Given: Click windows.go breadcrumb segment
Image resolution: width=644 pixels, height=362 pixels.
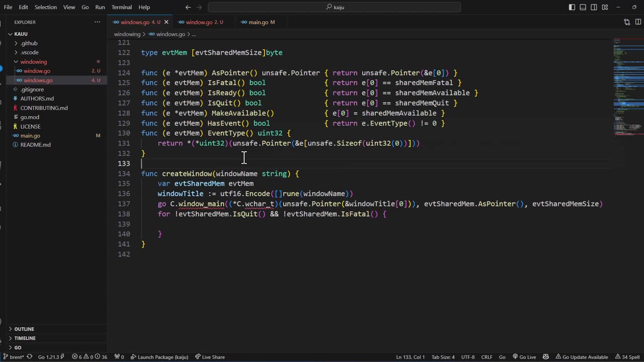Looking at the screenshot, I should (167, 34).
